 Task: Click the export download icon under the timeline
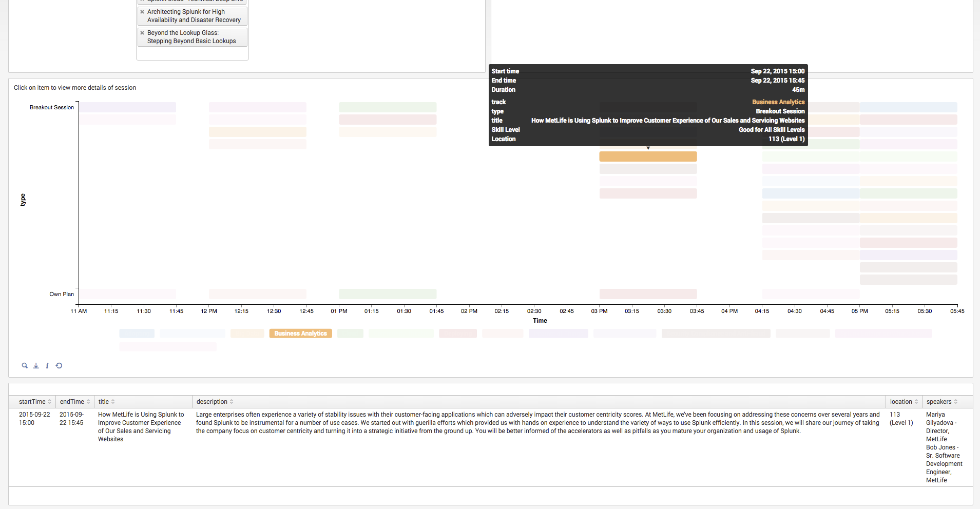(36, 366)
